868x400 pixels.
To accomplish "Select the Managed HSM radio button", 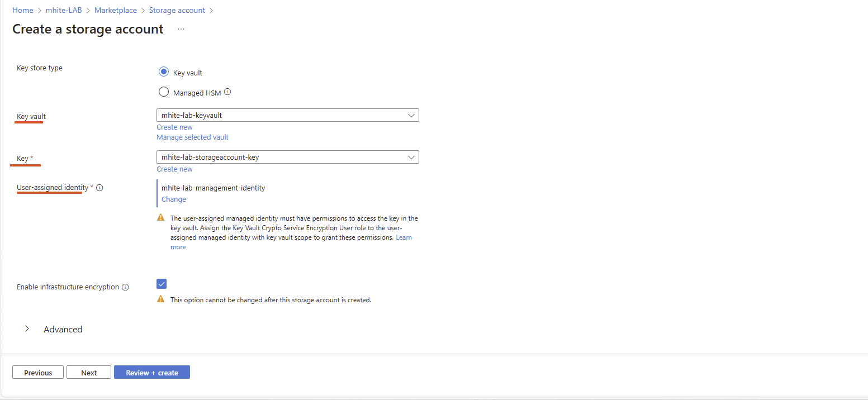I will pos(164,92).
